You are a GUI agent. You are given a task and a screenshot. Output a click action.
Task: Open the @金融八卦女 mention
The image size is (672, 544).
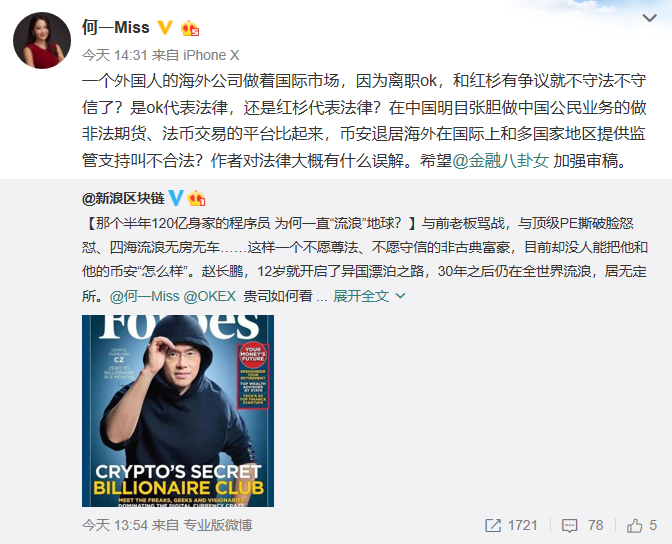501,161
